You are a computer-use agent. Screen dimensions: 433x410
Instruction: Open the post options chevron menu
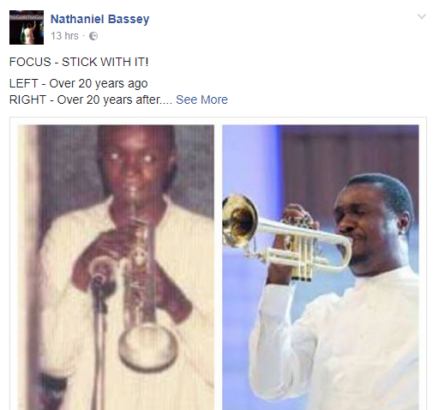[422, 16]
